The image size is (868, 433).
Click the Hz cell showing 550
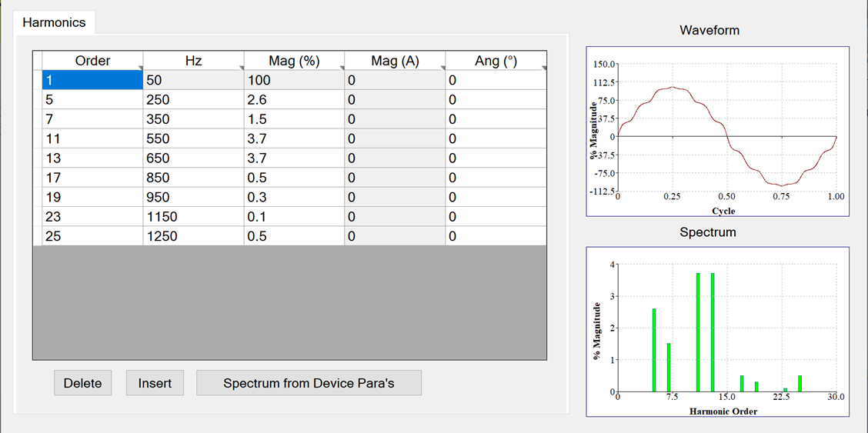point(193,138)
